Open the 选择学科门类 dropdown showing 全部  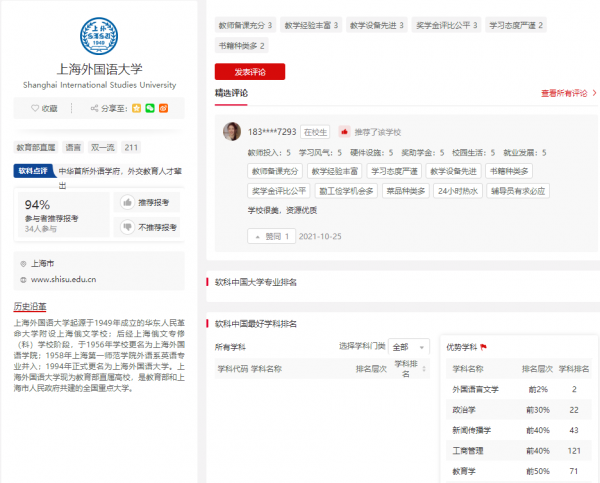click(x=409, y=347)
